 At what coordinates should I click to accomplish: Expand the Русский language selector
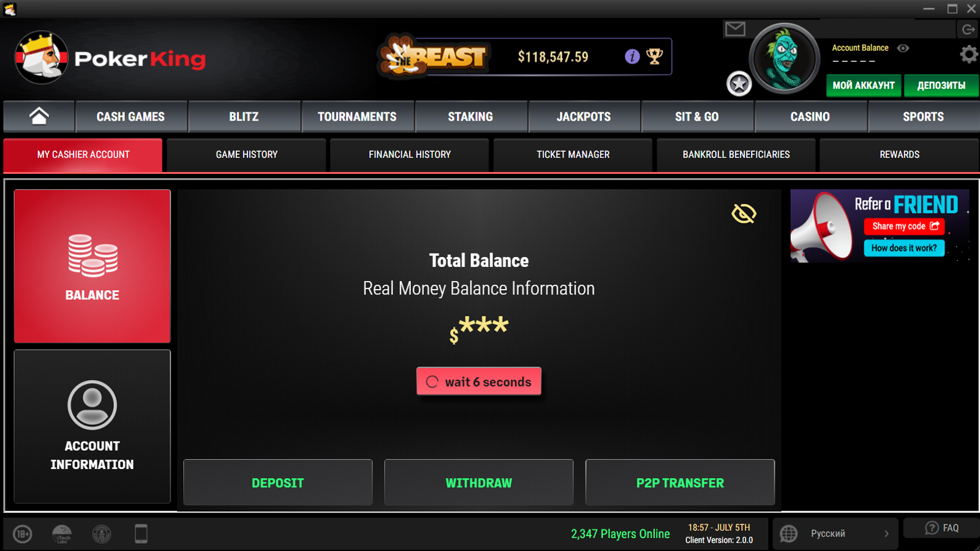[835, 534]
